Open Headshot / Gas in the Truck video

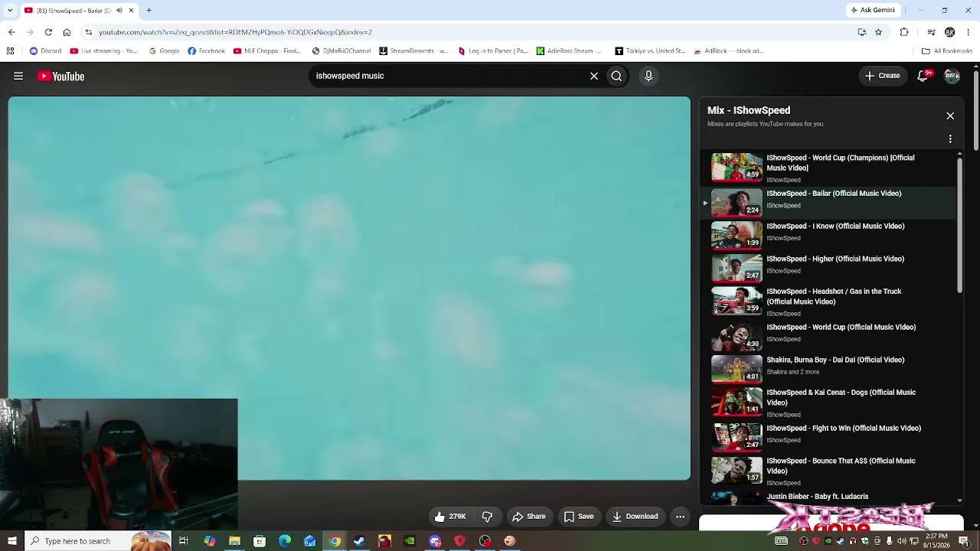click(x=834, y=296)
